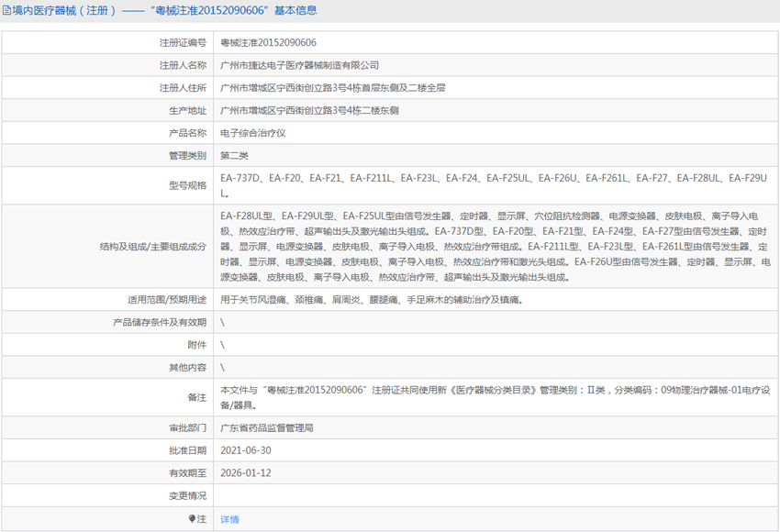780x532 pixels.
Task: Click the address ending with 首层东侧及二楼全层
Action: [333, 88]
